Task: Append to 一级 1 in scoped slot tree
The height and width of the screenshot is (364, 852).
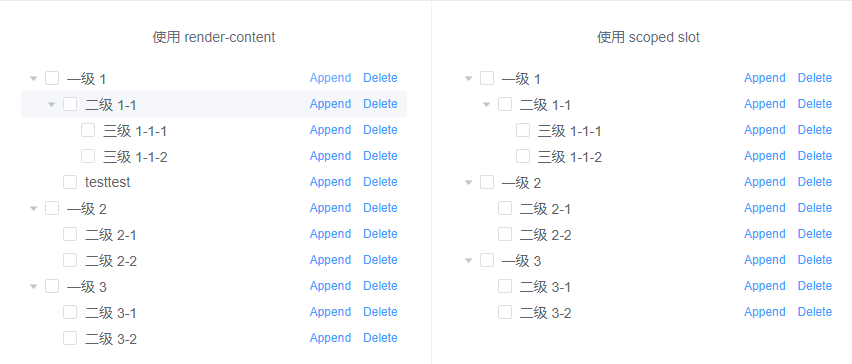Action: [x=765, y=78]
